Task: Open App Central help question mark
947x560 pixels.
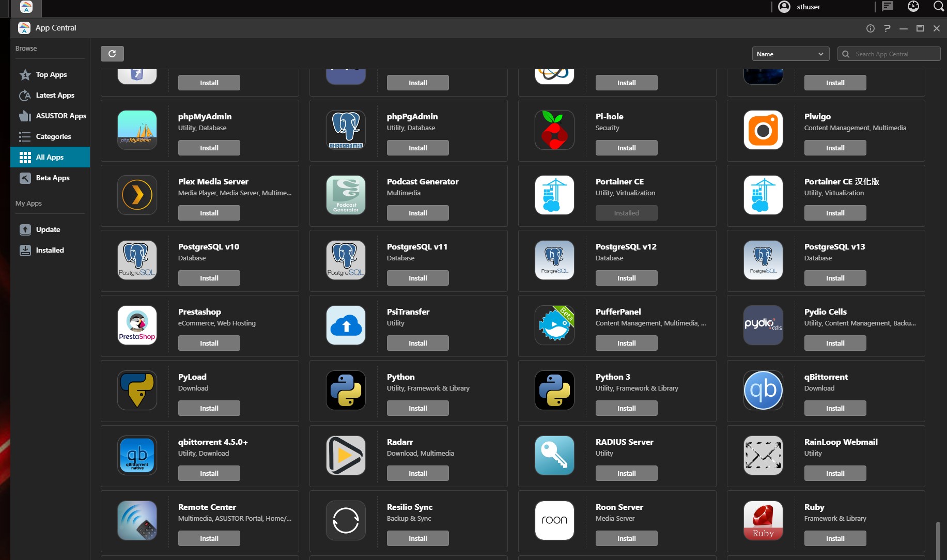Action: click(x=887, y=28)
